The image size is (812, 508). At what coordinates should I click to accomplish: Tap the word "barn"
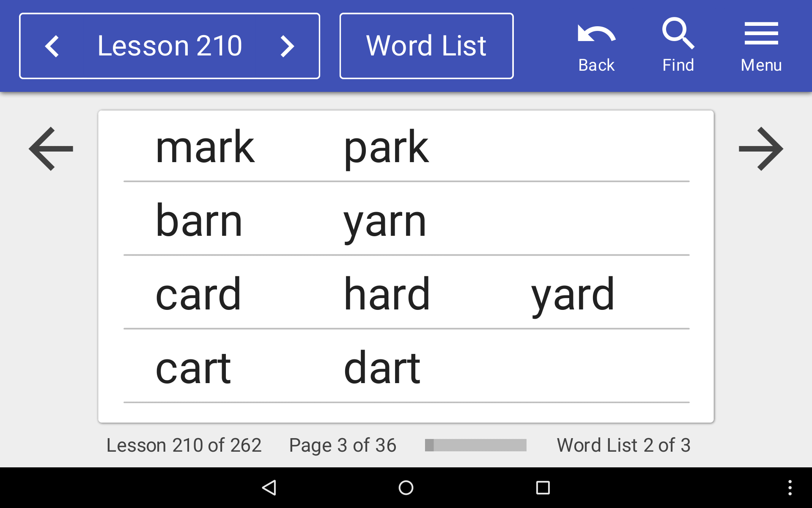[199, 221]
